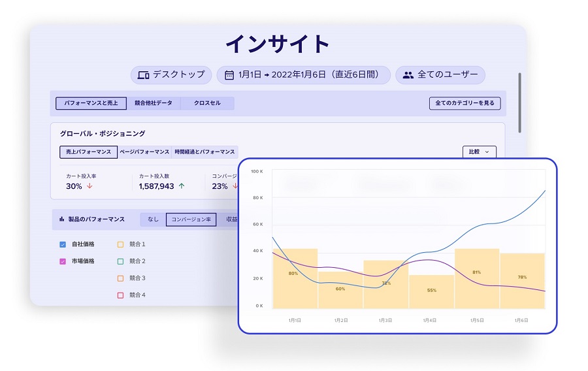Click the 1月5日 bar labeled 81%
This screenshot has height=371, width=588.
click(x=477, y=278)
